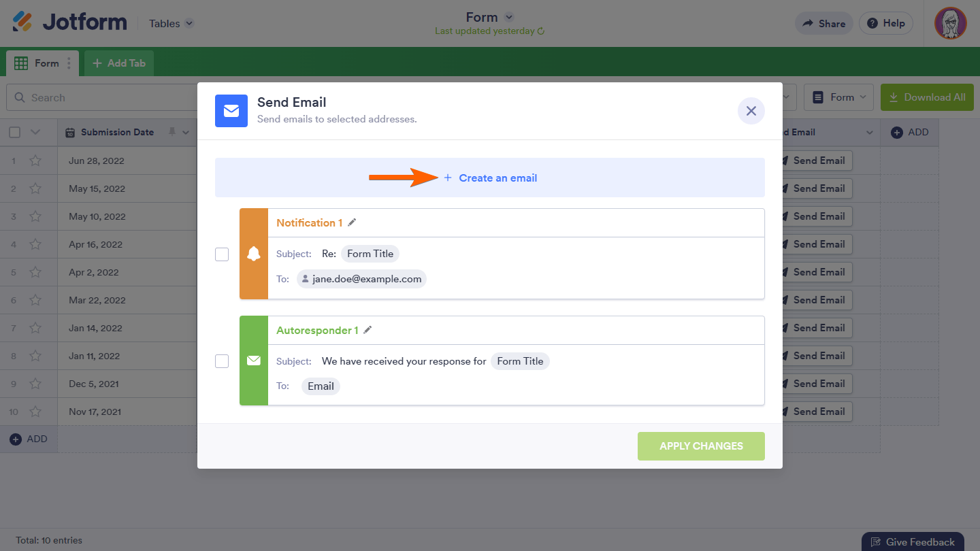Switch to the Form tab
The image size is (980, 551).
(39, 63)
